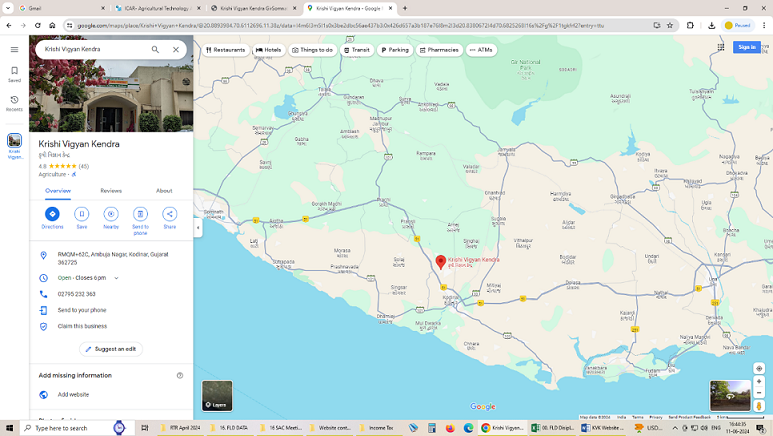
Task: Click the blue Sign in button
Action: click(x=746, y=47)
